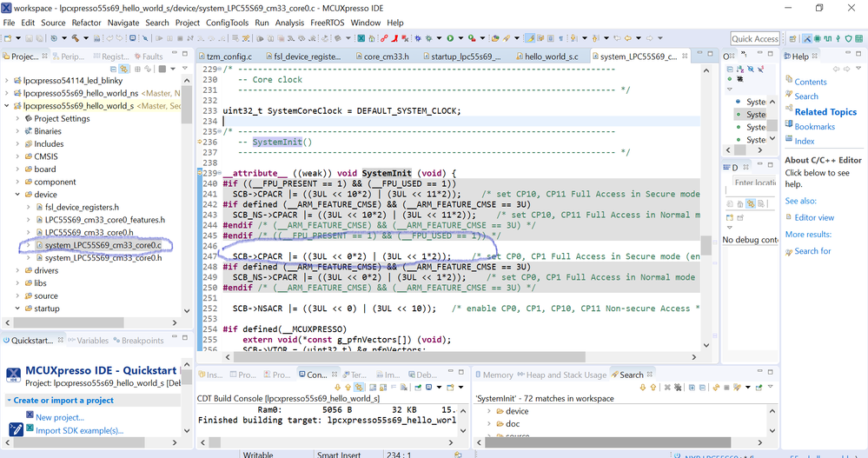Expand lpcxpresso54114_led_blinky project
Screen dimensions: 868x458
[x=7, y=80]
